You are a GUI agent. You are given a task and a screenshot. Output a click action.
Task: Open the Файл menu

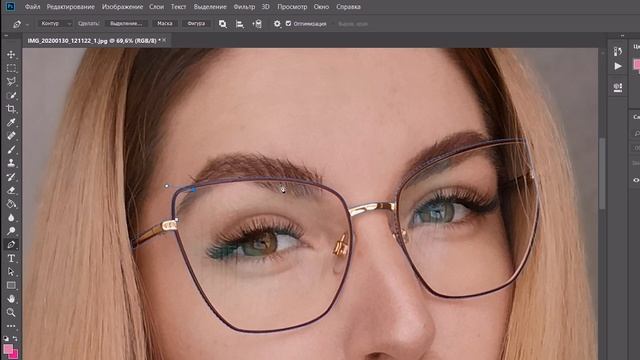32,7
